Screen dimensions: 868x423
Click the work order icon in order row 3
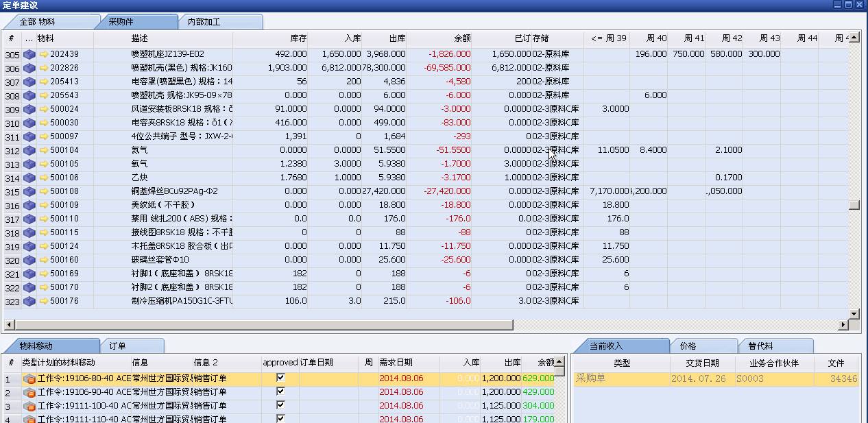tap(29, 406)
